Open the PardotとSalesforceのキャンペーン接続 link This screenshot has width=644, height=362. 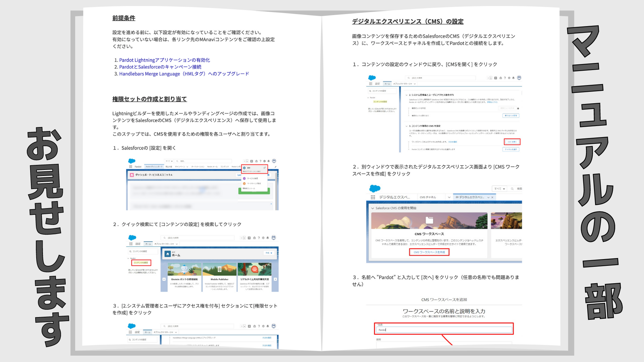click(x=160, y=67)
